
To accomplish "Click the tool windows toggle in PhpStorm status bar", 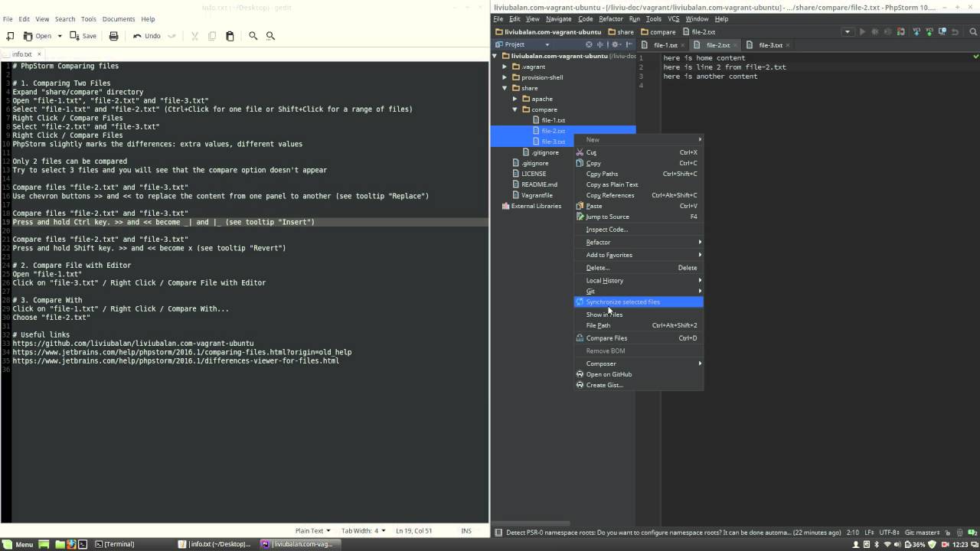I will 498,533.
